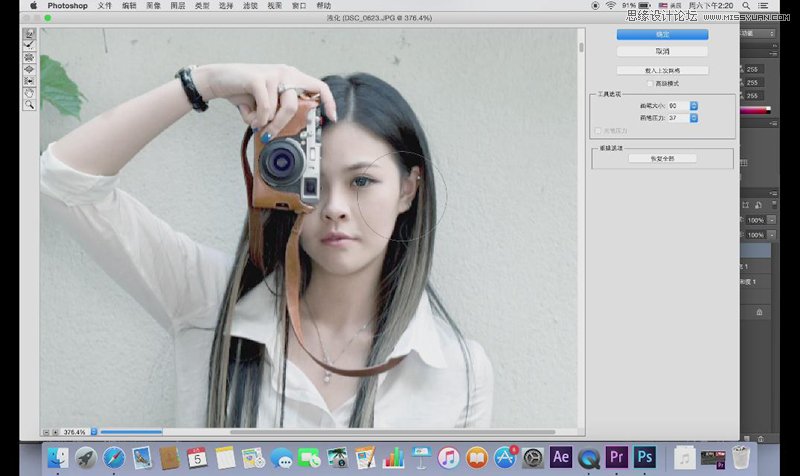This screenshot has height=476, width=800.
Task: Enable the 高级模式 advanced mode checkbox
Action: tap(649, 83)
